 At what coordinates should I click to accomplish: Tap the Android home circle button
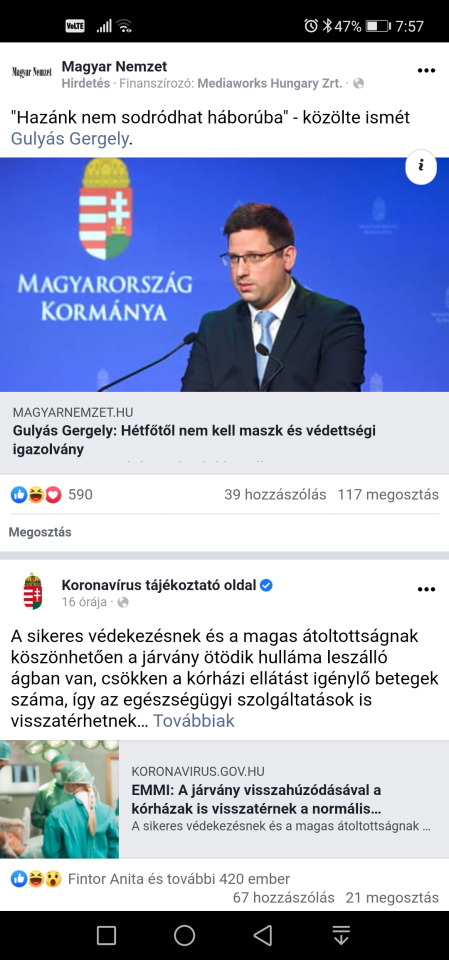pos(184,935)
